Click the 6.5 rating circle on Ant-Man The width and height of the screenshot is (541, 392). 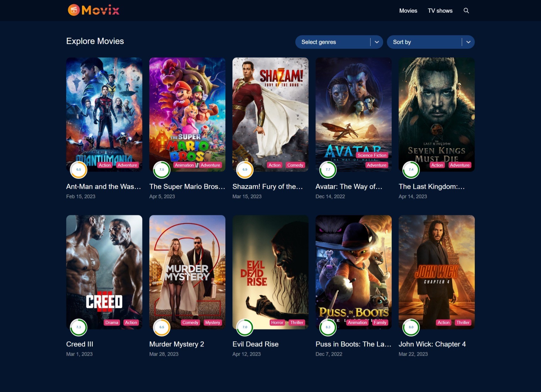79,170
